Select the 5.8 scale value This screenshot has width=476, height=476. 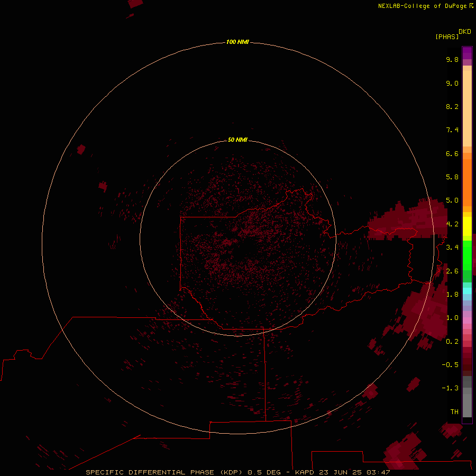(x=452, y=177)
